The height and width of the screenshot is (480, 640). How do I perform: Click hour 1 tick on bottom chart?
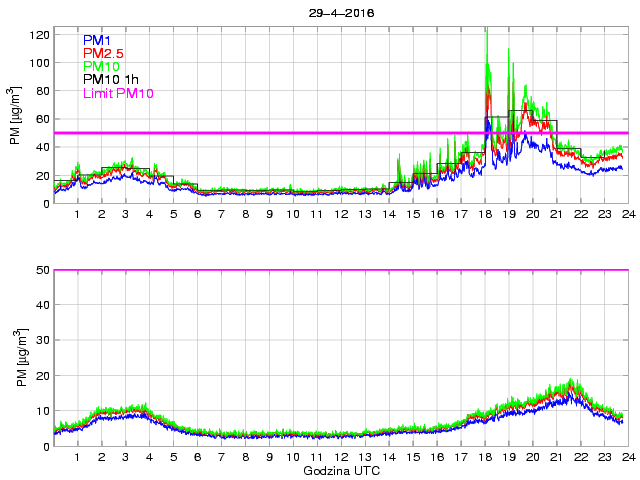point(78,458)
